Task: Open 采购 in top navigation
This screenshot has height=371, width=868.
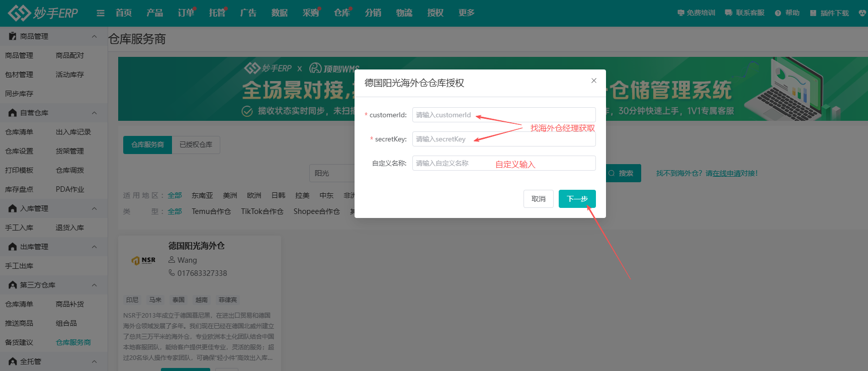Action: tap(311, 13)
